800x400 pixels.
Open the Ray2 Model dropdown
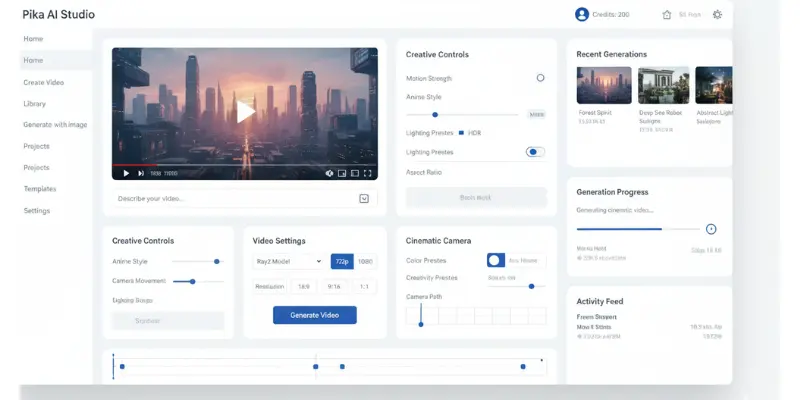(x=288, y=261)
